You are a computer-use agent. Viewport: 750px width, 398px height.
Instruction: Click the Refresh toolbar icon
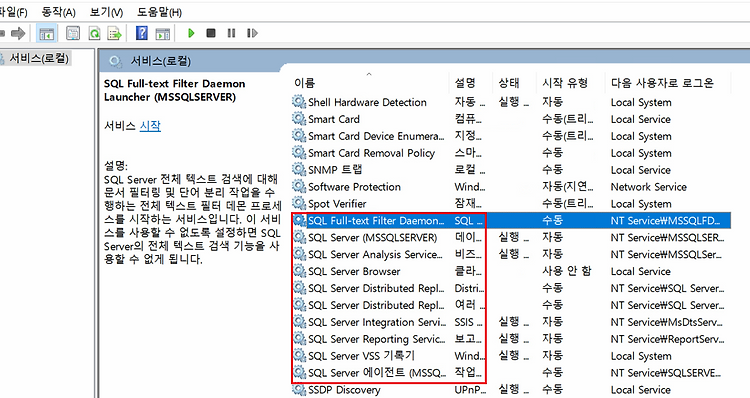pos(94,33)
